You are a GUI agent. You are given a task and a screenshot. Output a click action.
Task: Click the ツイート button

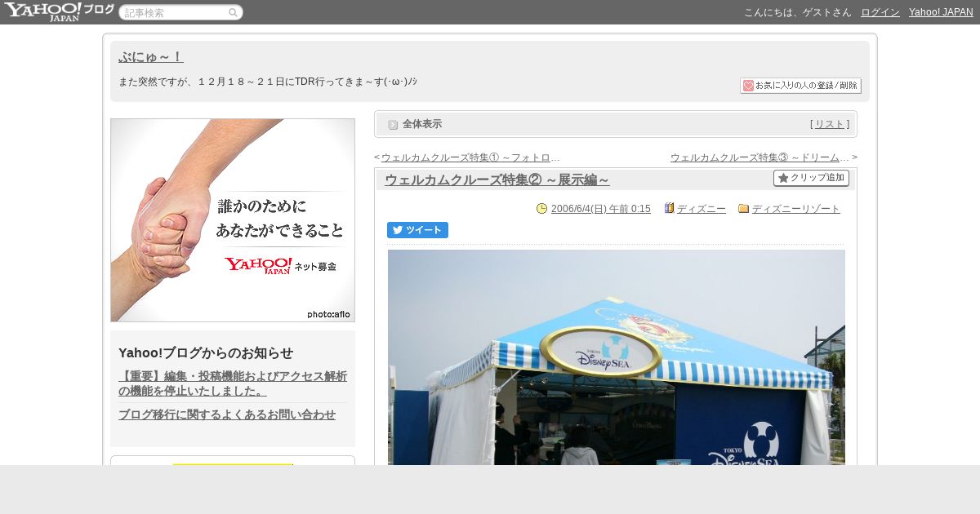click(x=417, y=230)
